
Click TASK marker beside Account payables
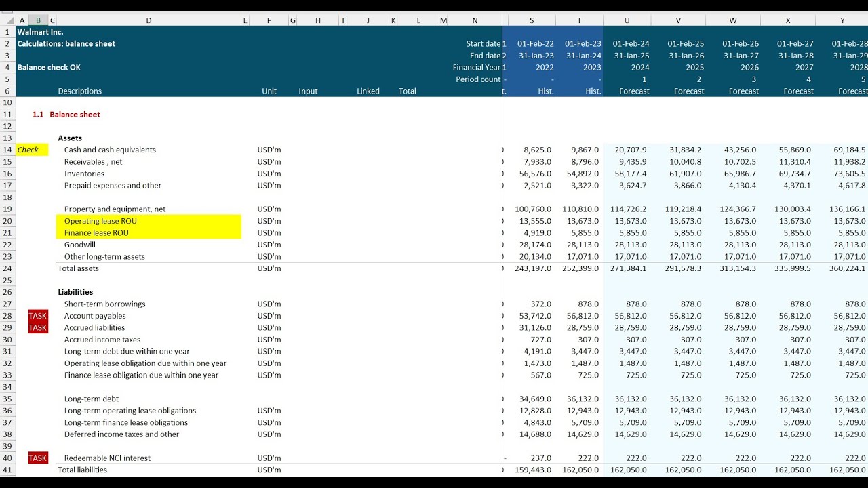pyautogui.click(x=38, y=316)
